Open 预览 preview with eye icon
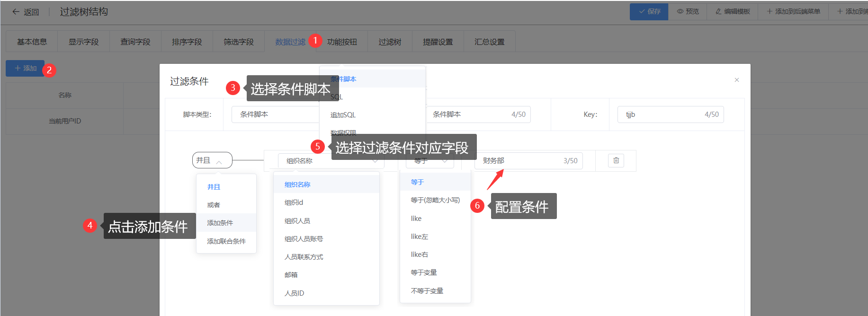Screen dimensions: 868x316 point(688,11)
